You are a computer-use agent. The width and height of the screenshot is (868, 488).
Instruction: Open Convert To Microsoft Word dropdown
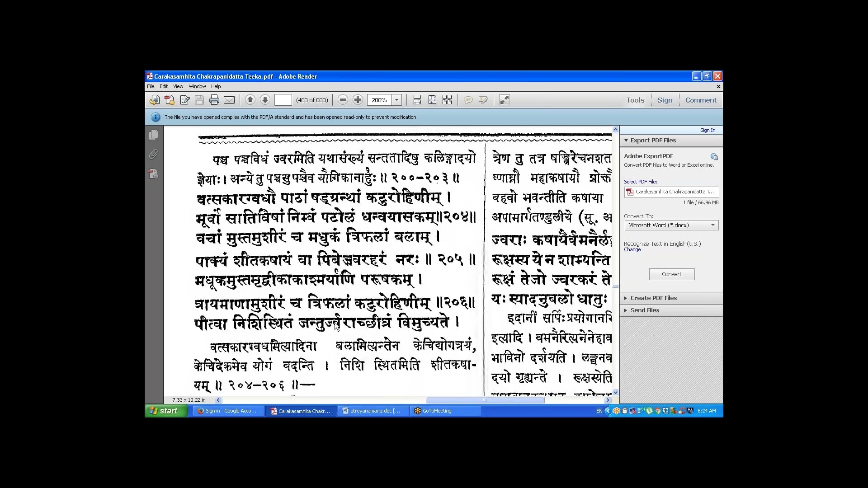click(671, 225)
